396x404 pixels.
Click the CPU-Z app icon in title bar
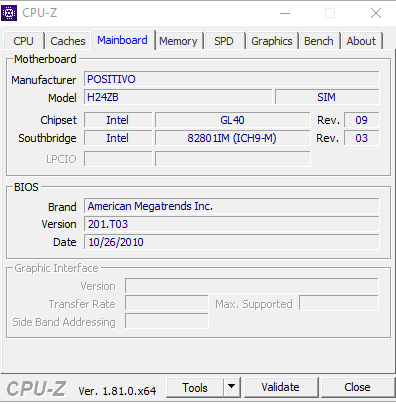point(9,13)
